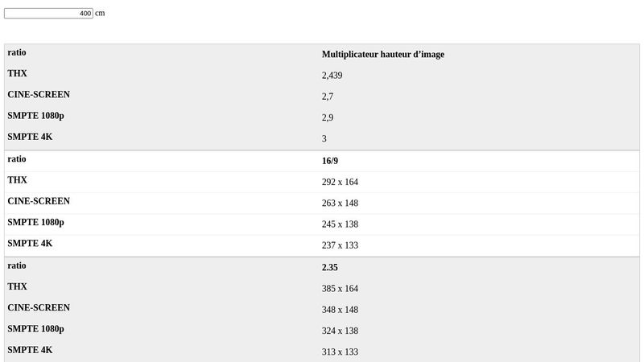Click the 348 x 148 dimension cell
Screen dimensions: 644x362
tap(340, 310)
